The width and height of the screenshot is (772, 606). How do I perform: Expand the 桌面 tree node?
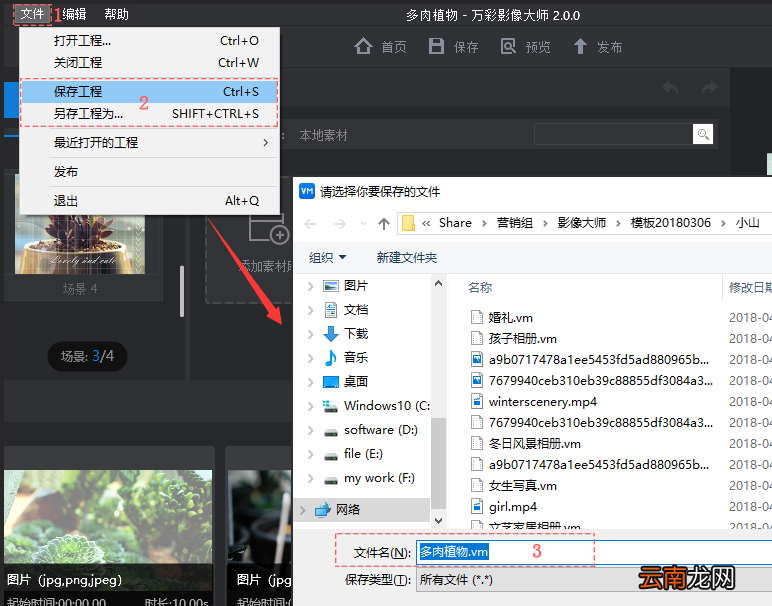[310, 382]
